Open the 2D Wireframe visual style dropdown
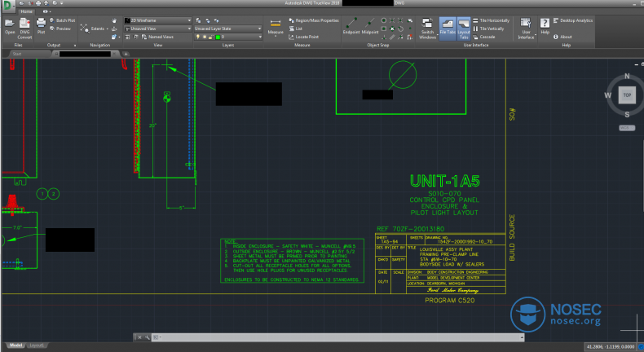Screen dimensions: 644x352 [x=157, y=20]
